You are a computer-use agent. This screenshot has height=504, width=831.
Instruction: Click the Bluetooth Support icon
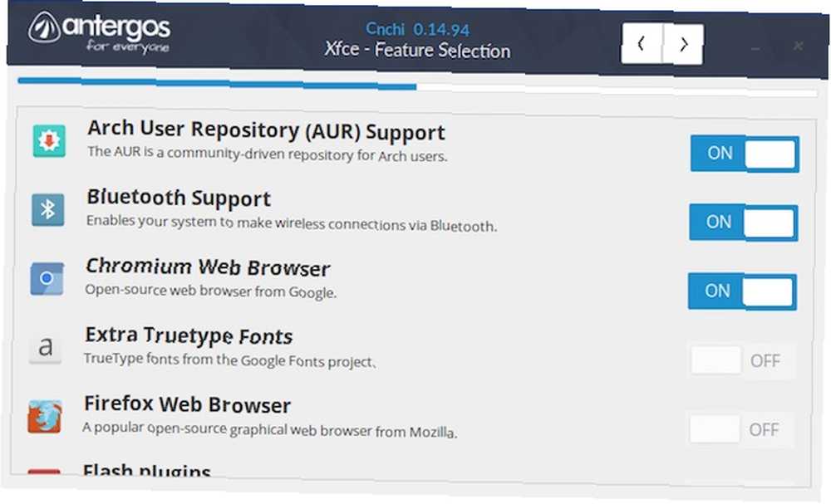[x=47, y=209]
